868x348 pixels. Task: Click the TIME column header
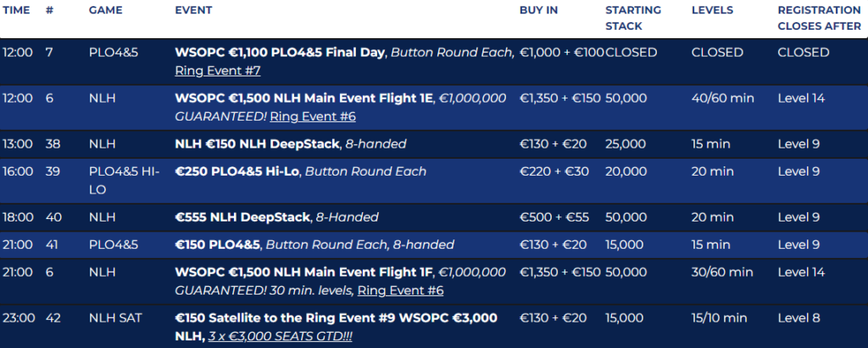click(17, 10)
